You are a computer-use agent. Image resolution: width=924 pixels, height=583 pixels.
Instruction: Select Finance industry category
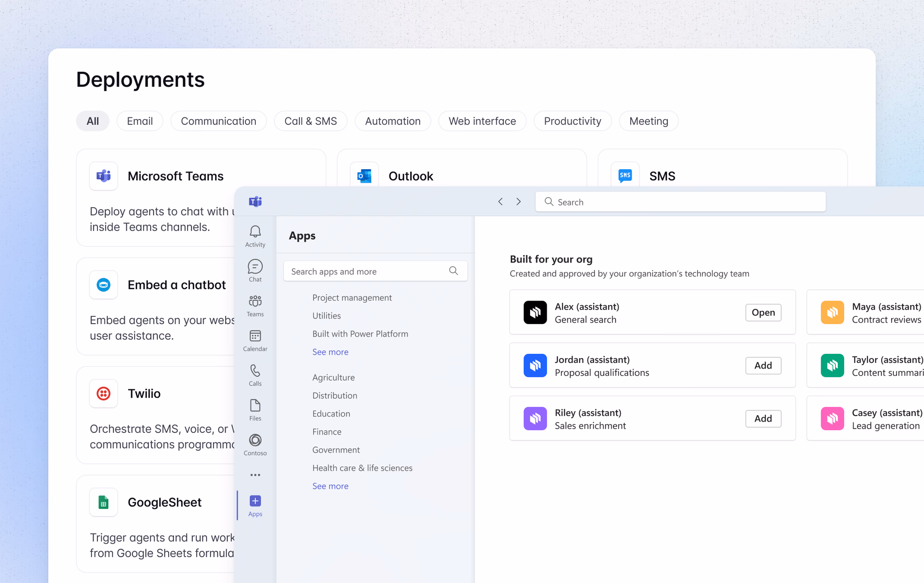(x=327, y=432)
